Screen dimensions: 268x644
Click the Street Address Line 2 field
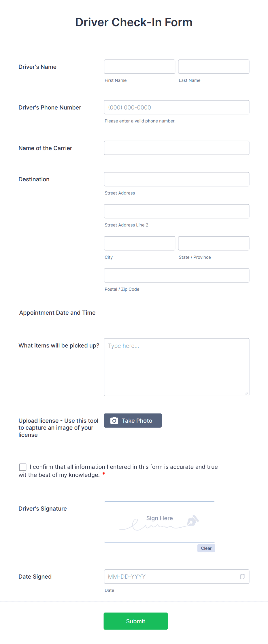coord(176,211)
